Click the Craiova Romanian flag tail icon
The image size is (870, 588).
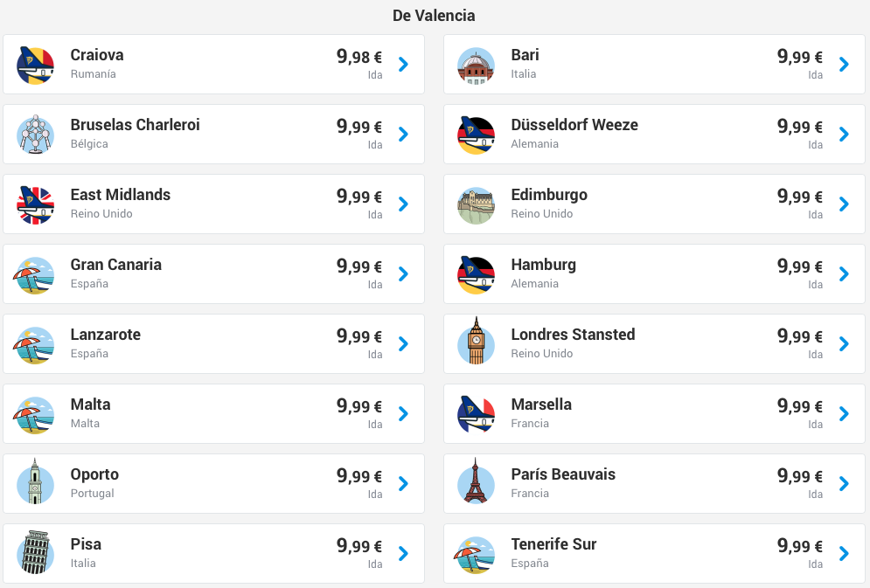point(35,66)
